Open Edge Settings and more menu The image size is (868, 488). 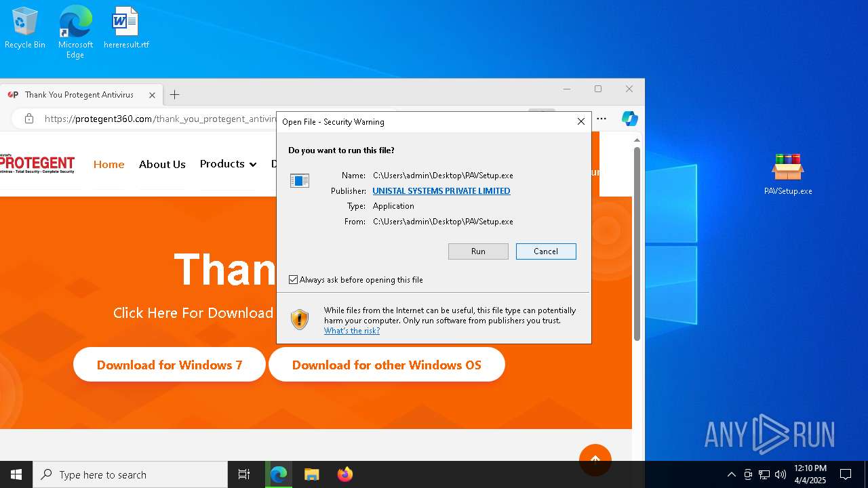click(x=601, y=119)
